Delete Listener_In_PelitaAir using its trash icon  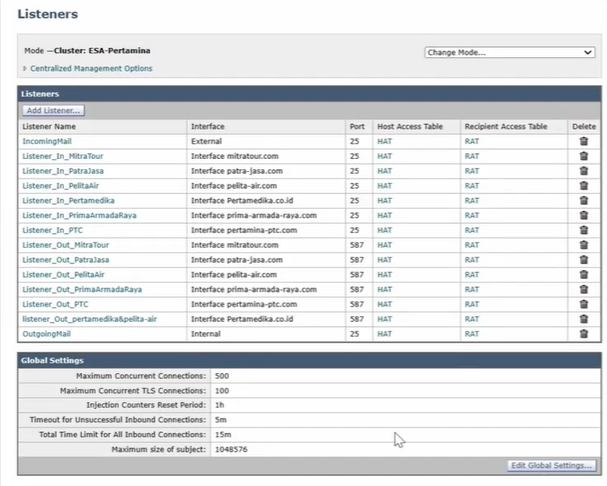(x=583, y=186)
